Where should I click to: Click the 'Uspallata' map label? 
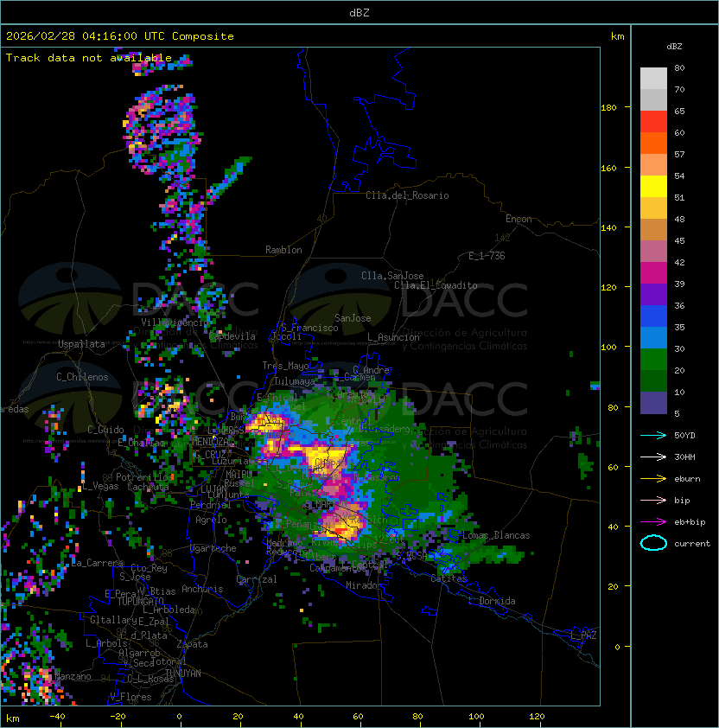pos(81,344)
